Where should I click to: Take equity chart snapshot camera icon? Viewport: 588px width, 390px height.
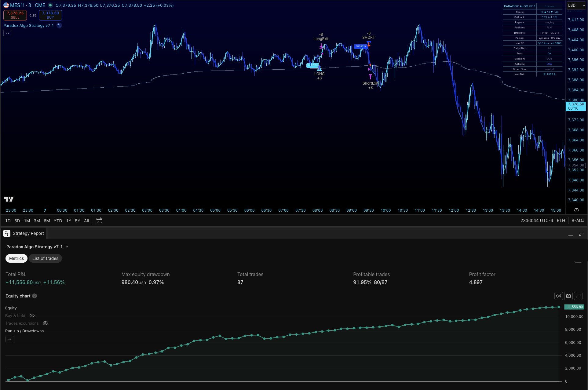point(568,296)
